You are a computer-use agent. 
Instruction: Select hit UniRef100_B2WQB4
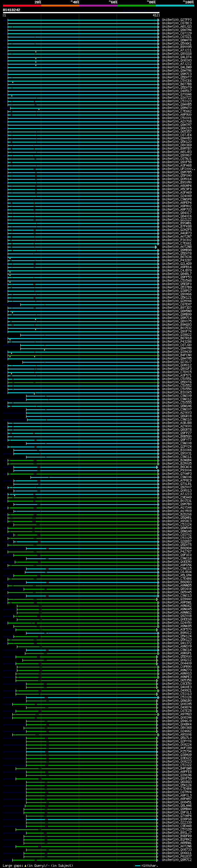tap(177, 460)
